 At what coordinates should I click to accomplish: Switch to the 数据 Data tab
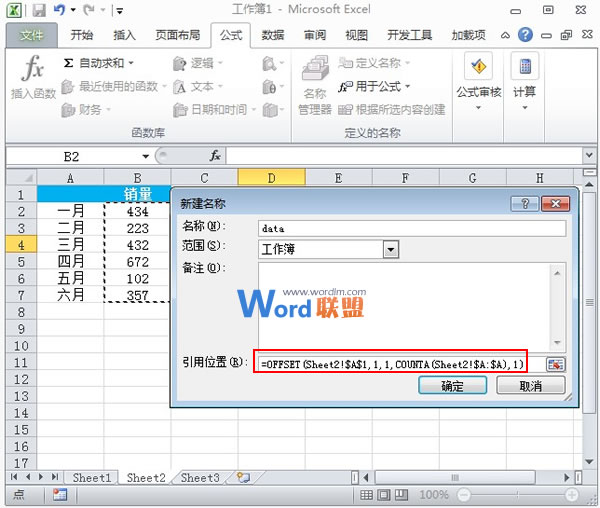273,35
